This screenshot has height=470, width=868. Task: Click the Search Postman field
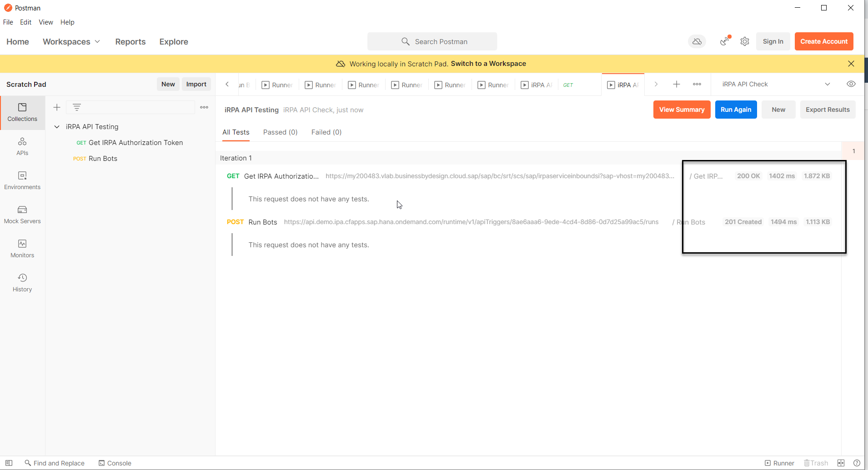pos(432,41)
